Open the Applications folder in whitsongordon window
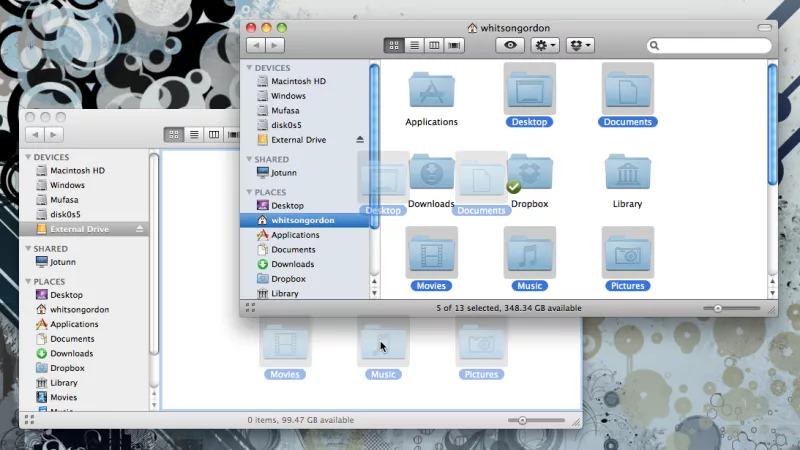Screen dimensions: 800x450 click(x=432, y=91)
